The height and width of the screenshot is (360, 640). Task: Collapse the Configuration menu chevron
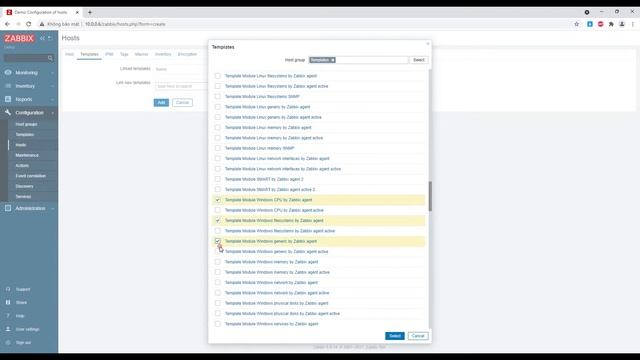click(x=52, y=113)
